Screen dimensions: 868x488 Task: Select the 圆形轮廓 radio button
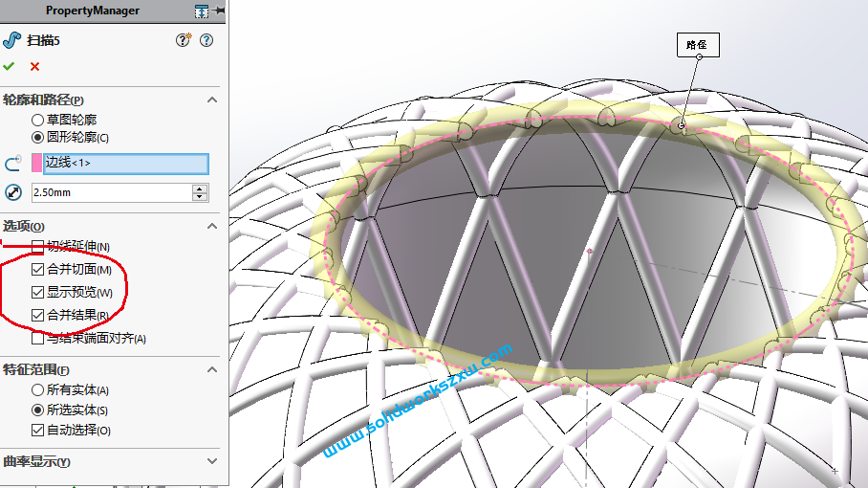[x=37, y=137]
